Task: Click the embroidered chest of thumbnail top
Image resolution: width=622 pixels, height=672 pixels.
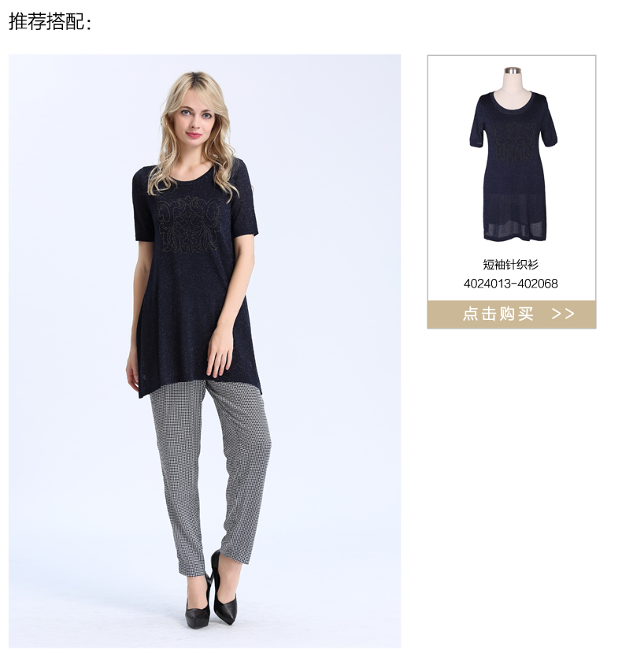Action: click(x=513, y=139)
